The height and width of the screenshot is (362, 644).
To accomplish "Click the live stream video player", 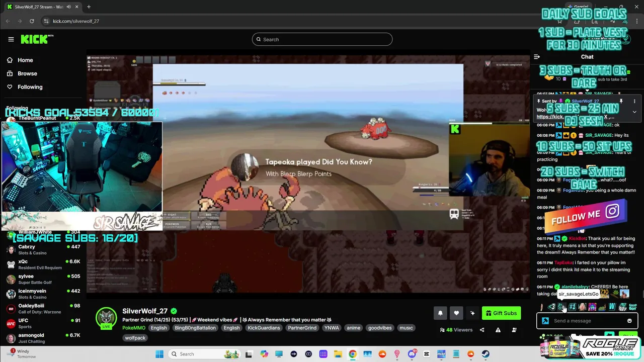I will pyautogui.click(x=308, y=174).
